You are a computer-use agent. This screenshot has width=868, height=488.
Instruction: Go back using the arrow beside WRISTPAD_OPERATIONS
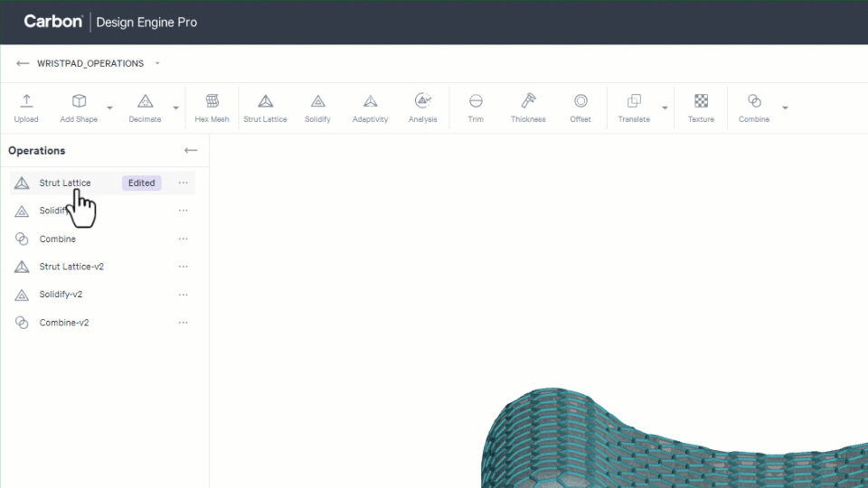(x=23, y=63)
